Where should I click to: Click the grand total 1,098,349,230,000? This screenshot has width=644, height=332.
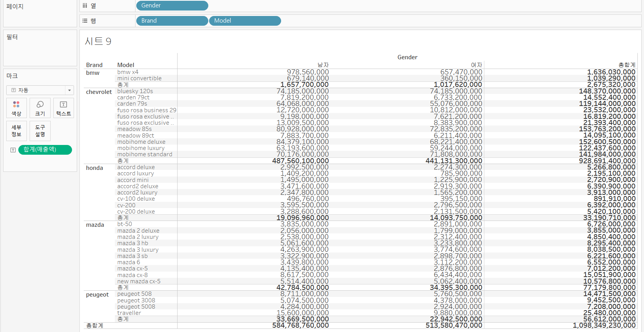click(x=604, y=325)
